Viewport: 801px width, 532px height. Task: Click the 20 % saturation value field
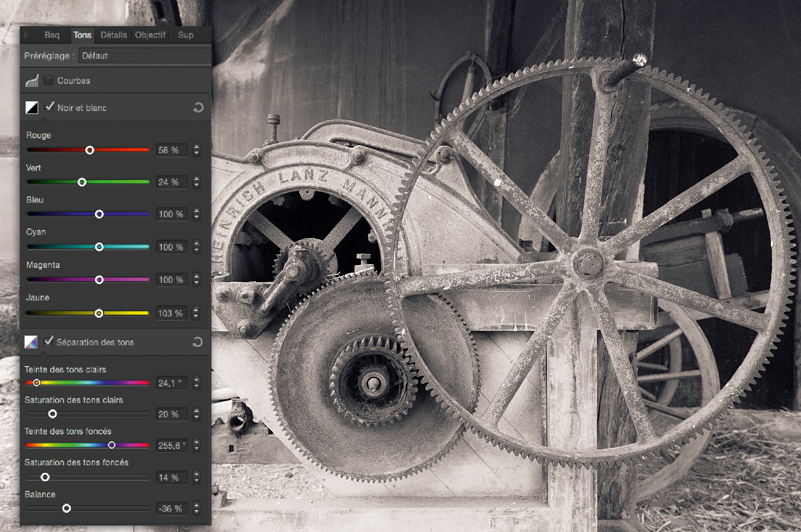[x=172, y=414]
